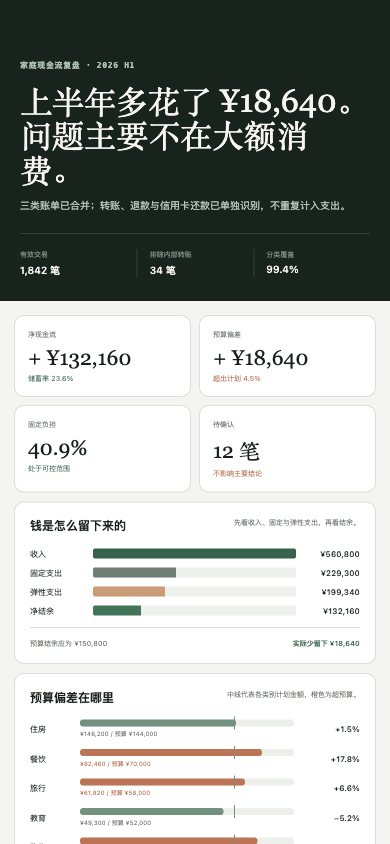Viewport: 390px width, 844px height.
Task: Select the 有效交易 1,842 笔 stat
Action: click(40, 263)
